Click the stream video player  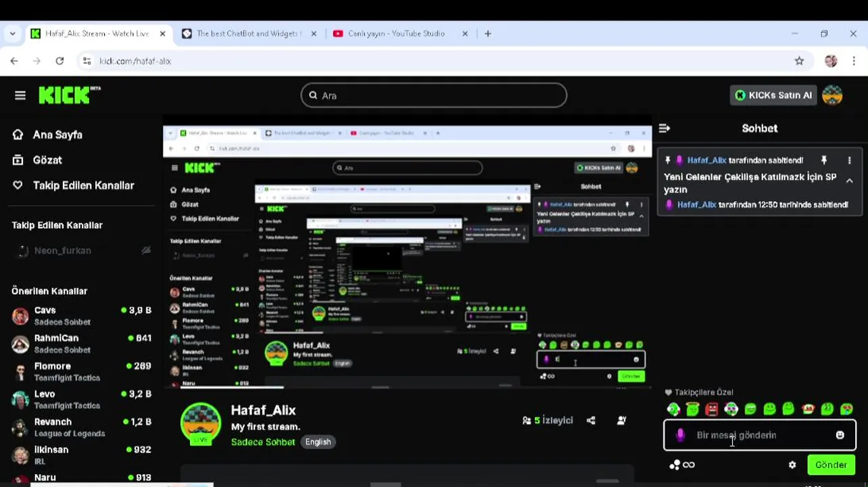click(x=408, y=257)
